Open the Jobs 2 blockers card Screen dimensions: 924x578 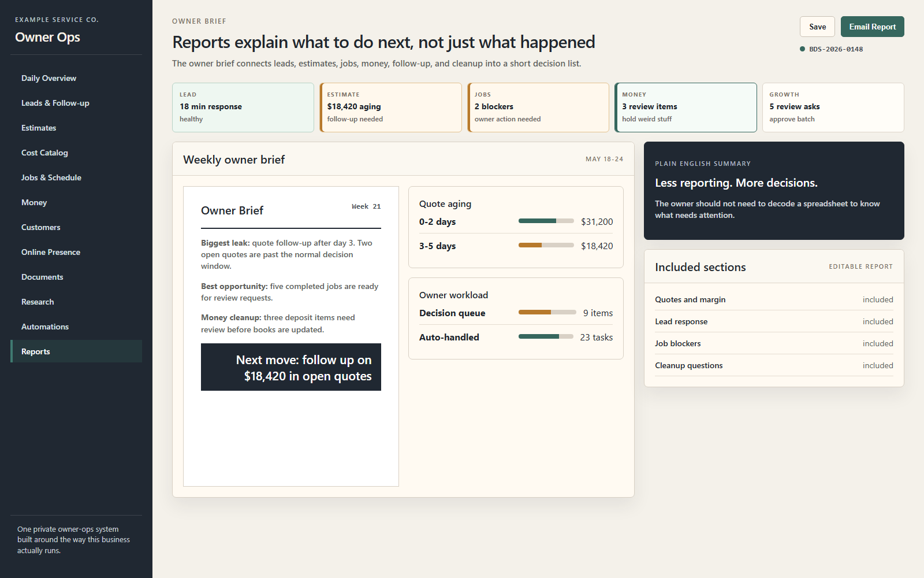(538, 108)
